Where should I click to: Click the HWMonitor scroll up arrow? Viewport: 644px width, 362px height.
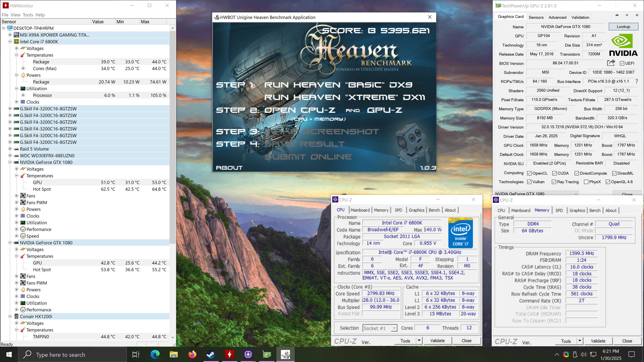[173, 28]
